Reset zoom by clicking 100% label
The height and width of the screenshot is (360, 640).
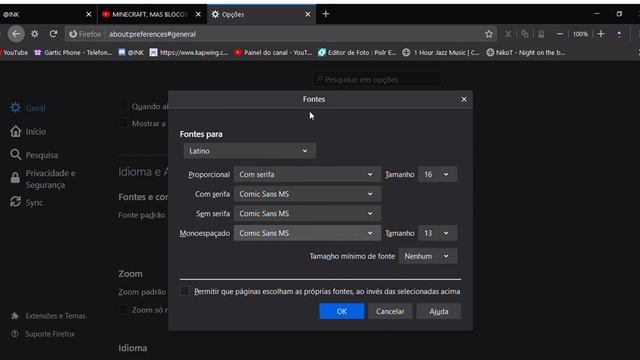point(580,34)
